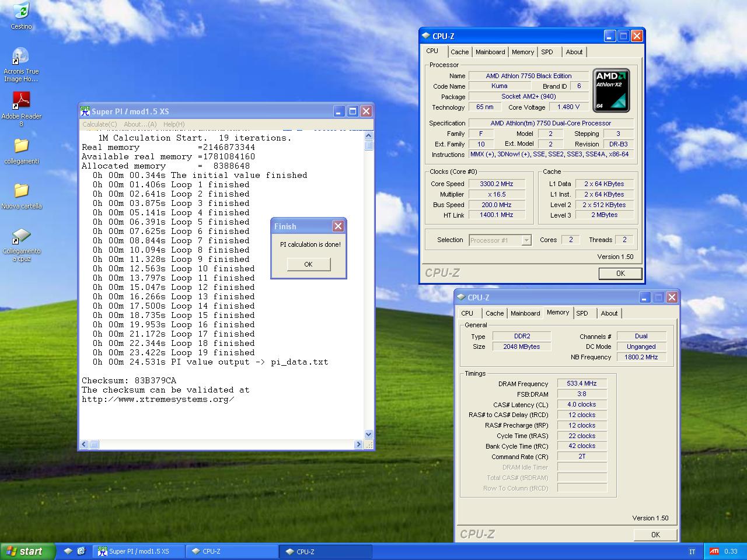Viewport: 747px width, 560px height.
Task: Click the Checksum: 83B379CA line
Action: coord(129,380)
